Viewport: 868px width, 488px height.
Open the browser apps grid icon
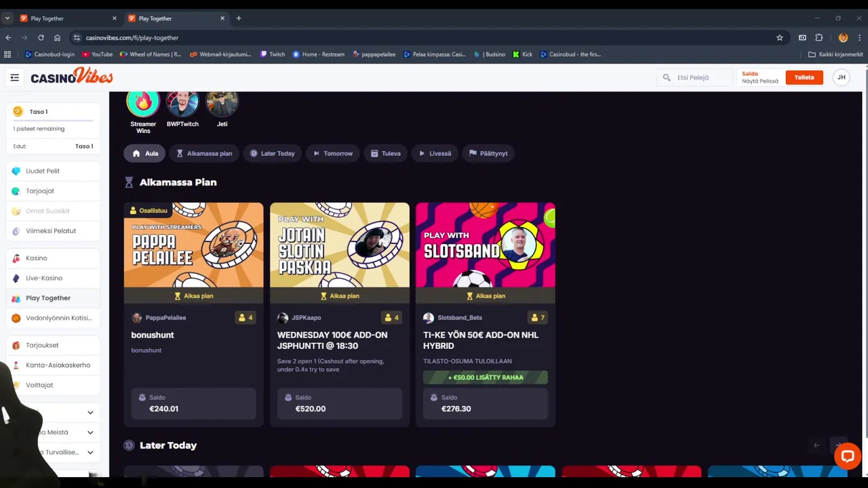pyautogui.click(x=7, y=54)
